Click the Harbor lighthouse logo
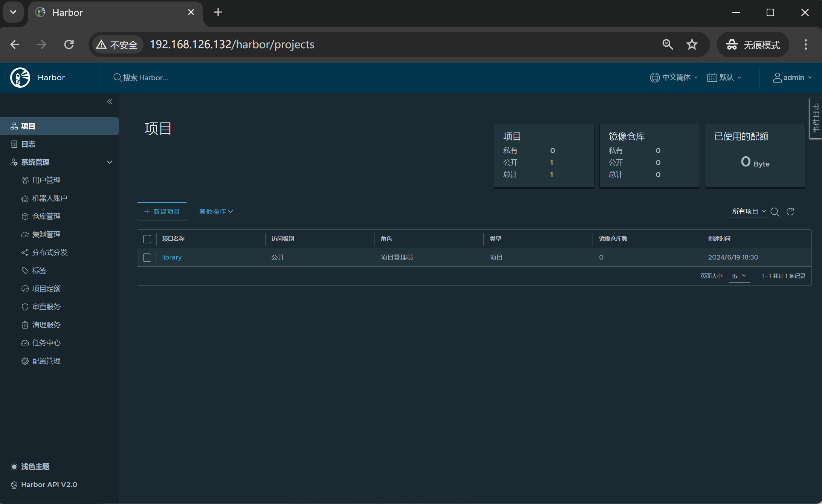Image resolution: width=822 pixels, height=504 pixels. (x=20, y=78)
